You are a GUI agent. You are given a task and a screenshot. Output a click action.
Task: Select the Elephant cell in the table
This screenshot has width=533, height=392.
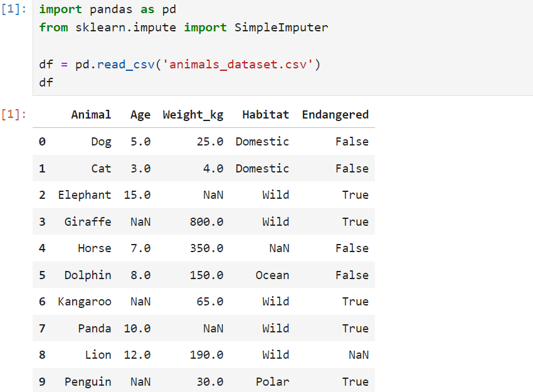click(x=85, y=195)
